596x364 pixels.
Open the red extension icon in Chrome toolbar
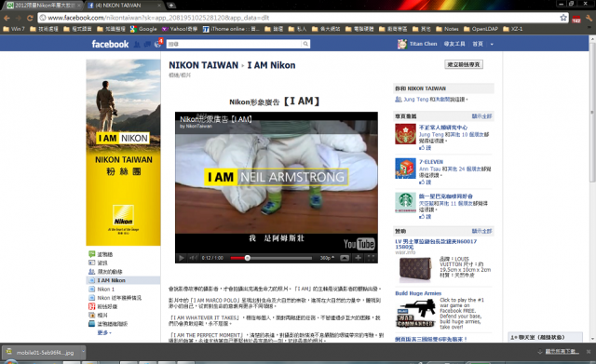click(576, 19)
